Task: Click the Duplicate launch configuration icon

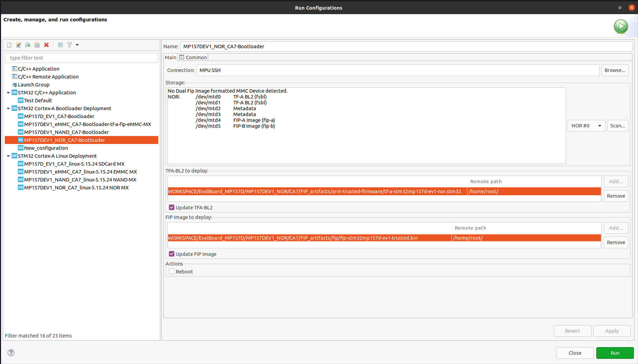Action: 37,45
